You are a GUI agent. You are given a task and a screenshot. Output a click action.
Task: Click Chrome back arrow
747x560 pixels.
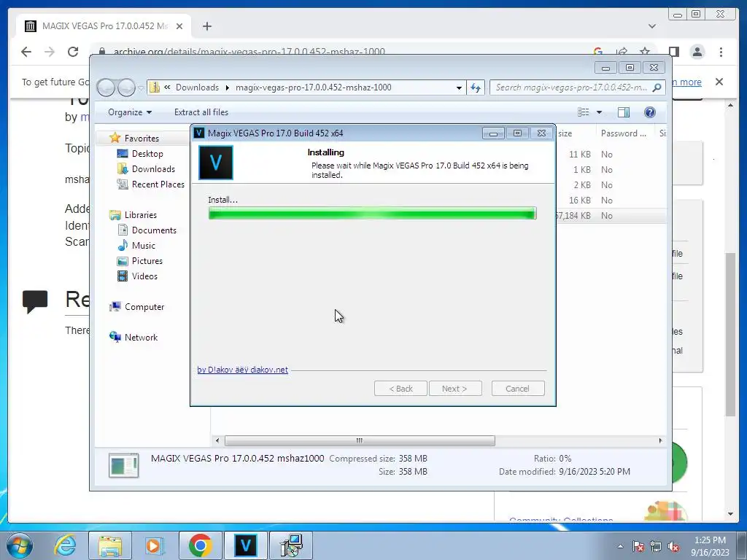26,52
